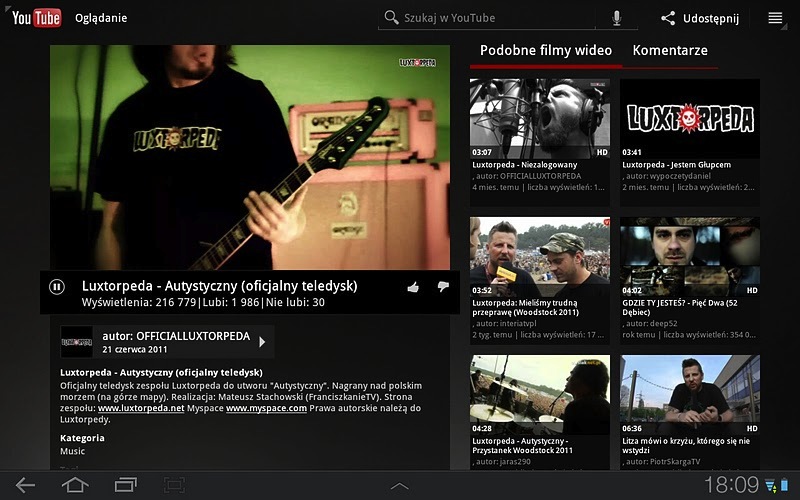Open the overflow menu icon

[x=775, y=18]
